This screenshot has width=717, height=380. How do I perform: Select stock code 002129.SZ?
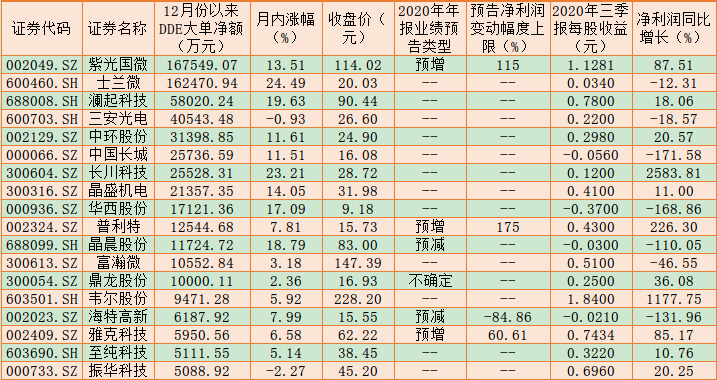42,137
